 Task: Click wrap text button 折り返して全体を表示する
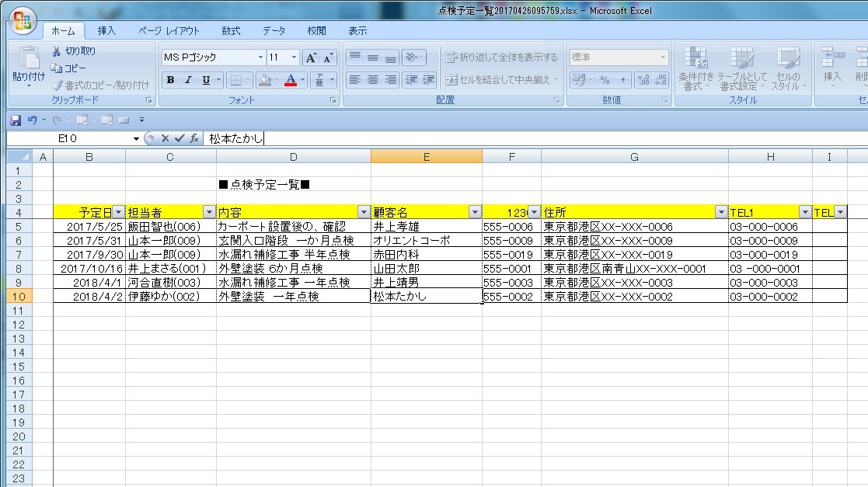pos(501,57)
